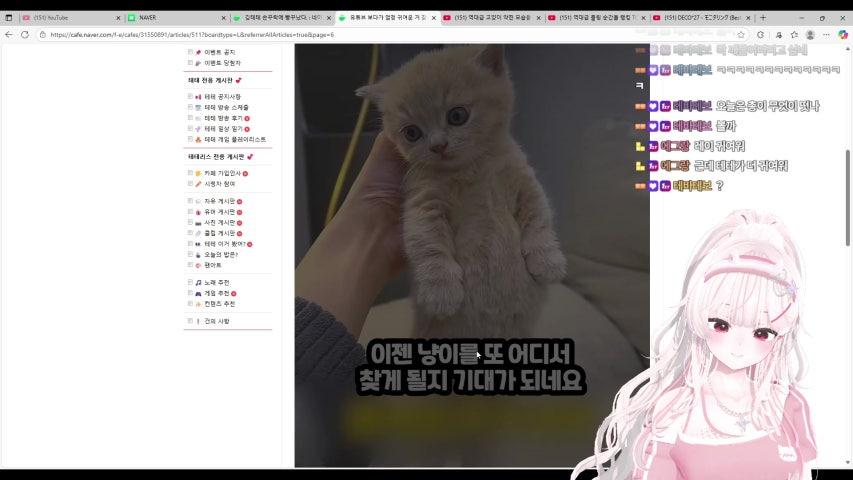
Task: Open the 유머 게시판 board
Action: point(219,212)
